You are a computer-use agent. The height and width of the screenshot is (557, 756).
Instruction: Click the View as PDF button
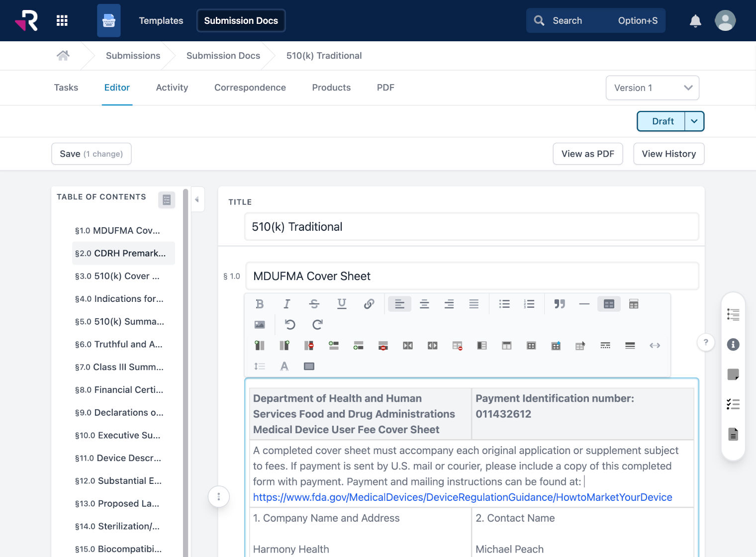pos(587,154)
